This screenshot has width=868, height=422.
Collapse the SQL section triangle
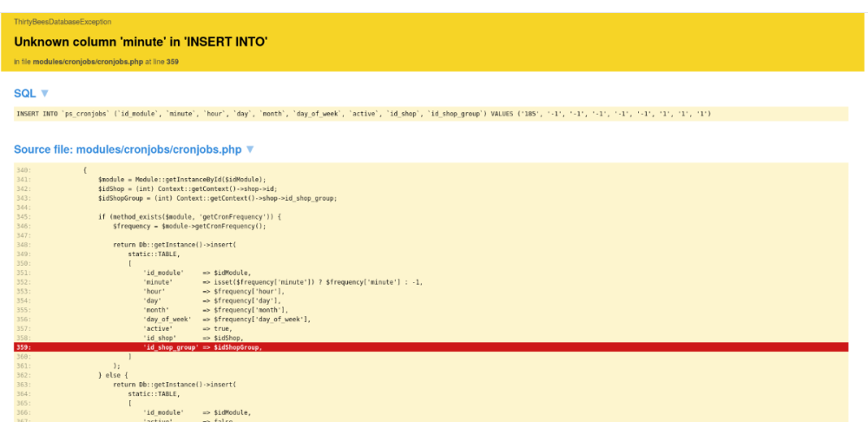(45, 93)
